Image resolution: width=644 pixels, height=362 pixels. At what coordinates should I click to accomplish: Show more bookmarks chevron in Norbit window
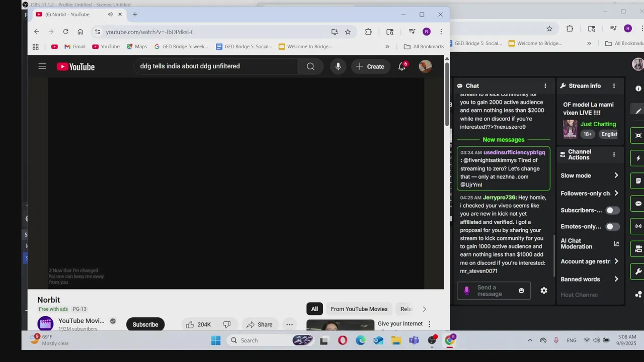[387, 47]
